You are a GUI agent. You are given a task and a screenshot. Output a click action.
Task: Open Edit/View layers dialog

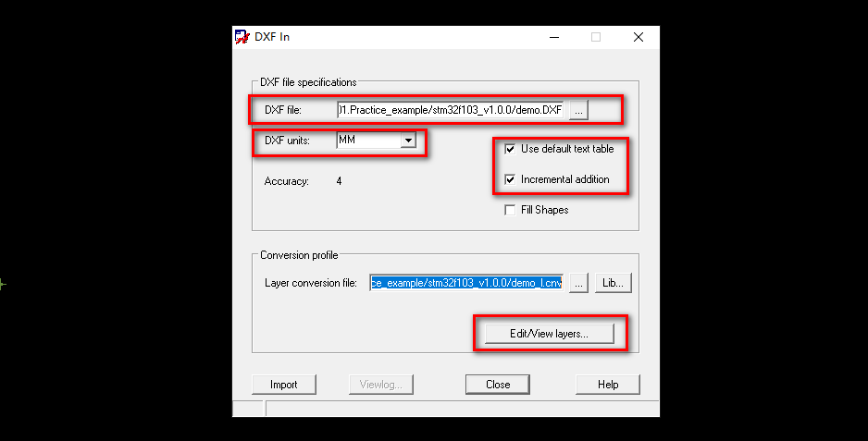(x=549, y=334)
